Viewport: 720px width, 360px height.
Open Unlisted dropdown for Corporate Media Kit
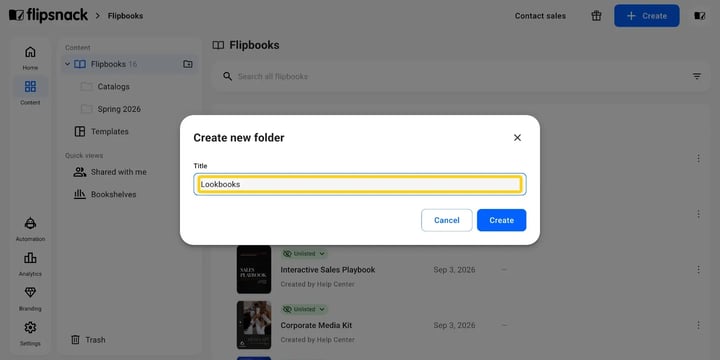tap(304, 309)
